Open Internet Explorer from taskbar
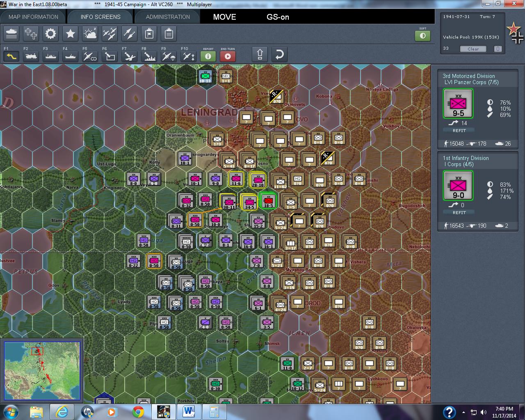 pyautogui.click(x=62, y=411)
